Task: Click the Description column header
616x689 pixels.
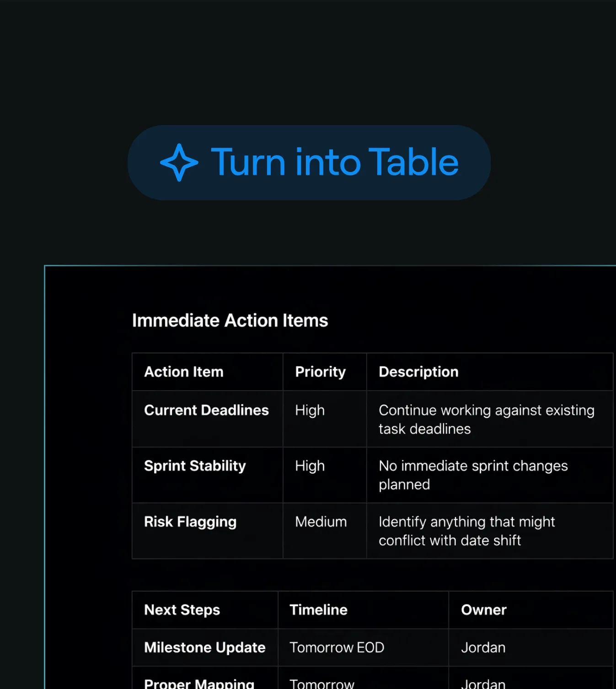Action: 490,372
